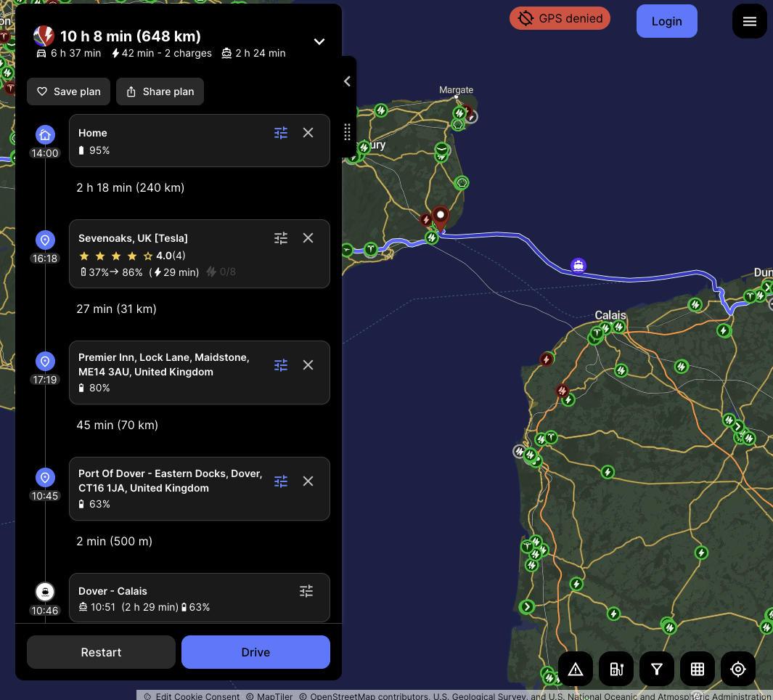Click the pin icon at 17:19

tap(45, 362)
